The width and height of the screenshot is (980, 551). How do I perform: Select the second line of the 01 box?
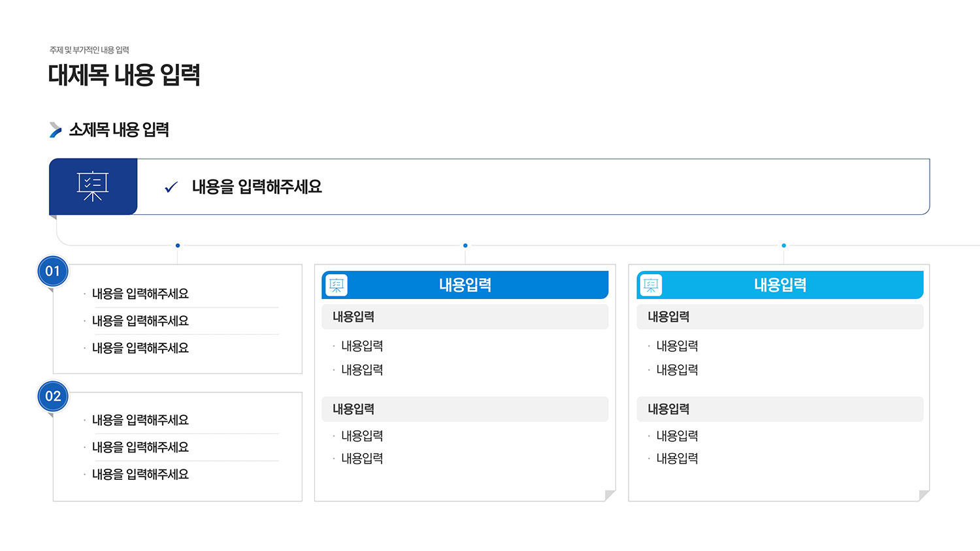(140, 321)
